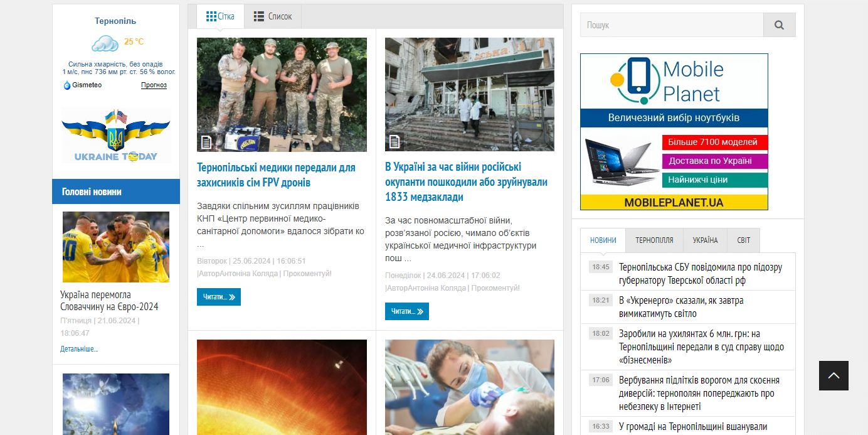The height and width of the screenshot is (435, 868).
Task: Open news Заробили на ухилянтах 6 млн
Action: pos(701,347)
